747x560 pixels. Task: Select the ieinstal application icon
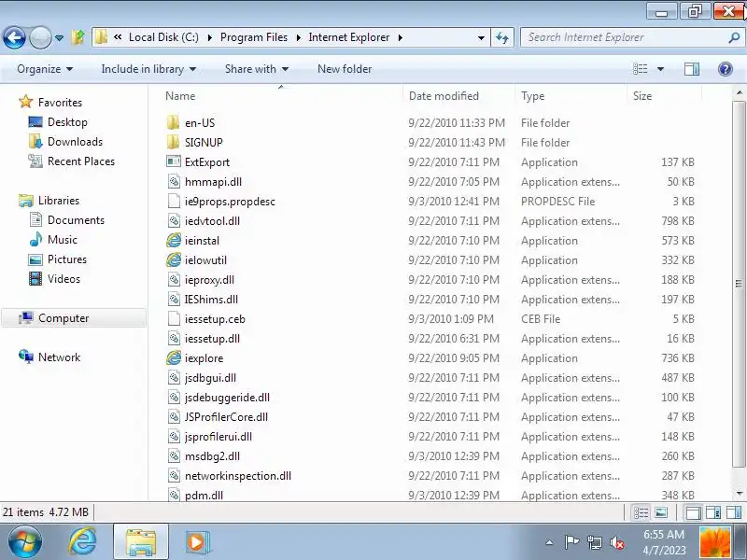[x=174, y=240]
